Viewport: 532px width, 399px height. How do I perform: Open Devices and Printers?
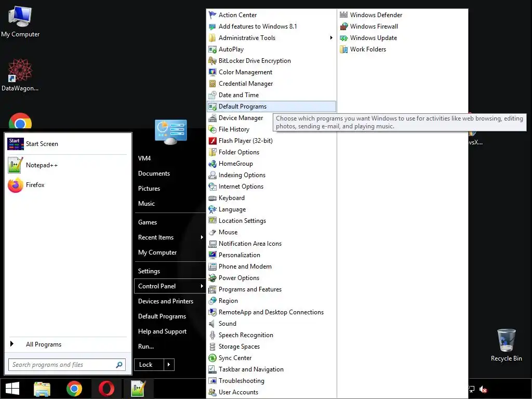click(x=166, y=301)
